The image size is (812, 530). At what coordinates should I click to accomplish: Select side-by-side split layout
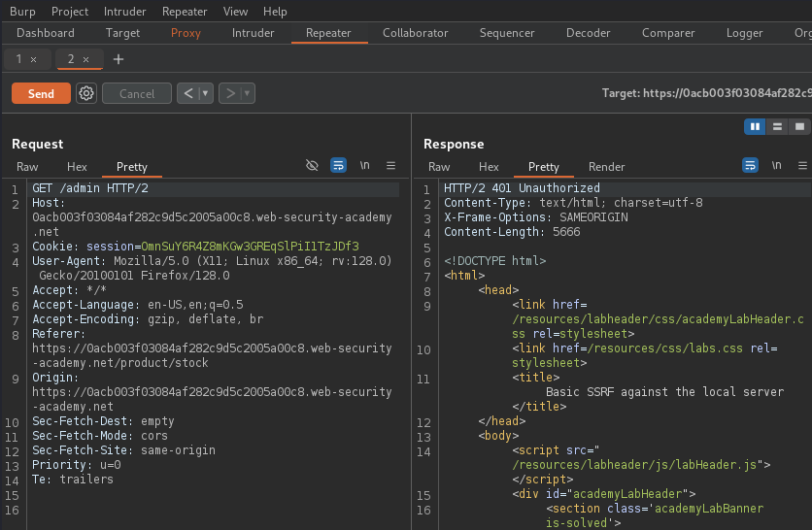[755, 126]
